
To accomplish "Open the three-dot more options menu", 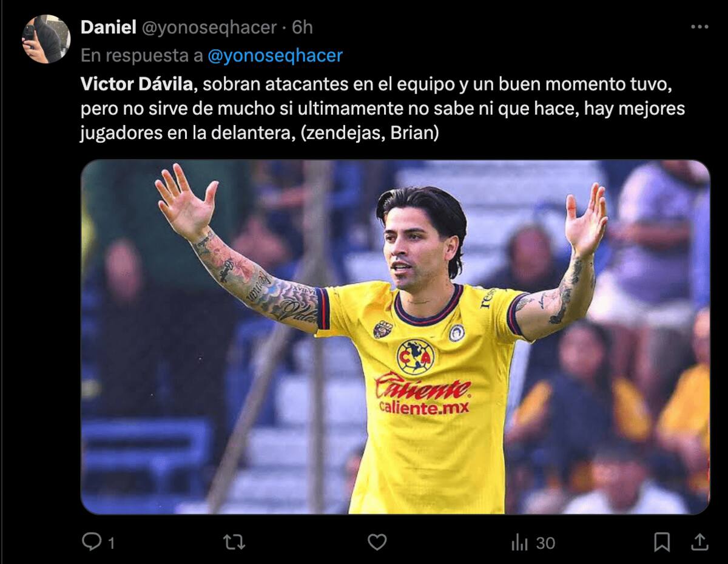I will click(x=699, y=27).
